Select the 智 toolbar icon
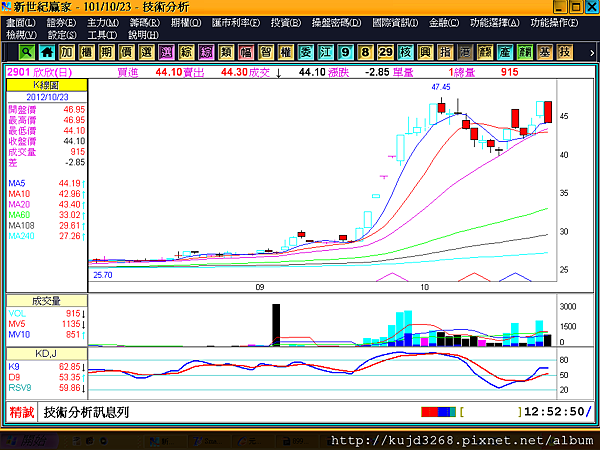 pyautogui.click(x=266, y=52)
